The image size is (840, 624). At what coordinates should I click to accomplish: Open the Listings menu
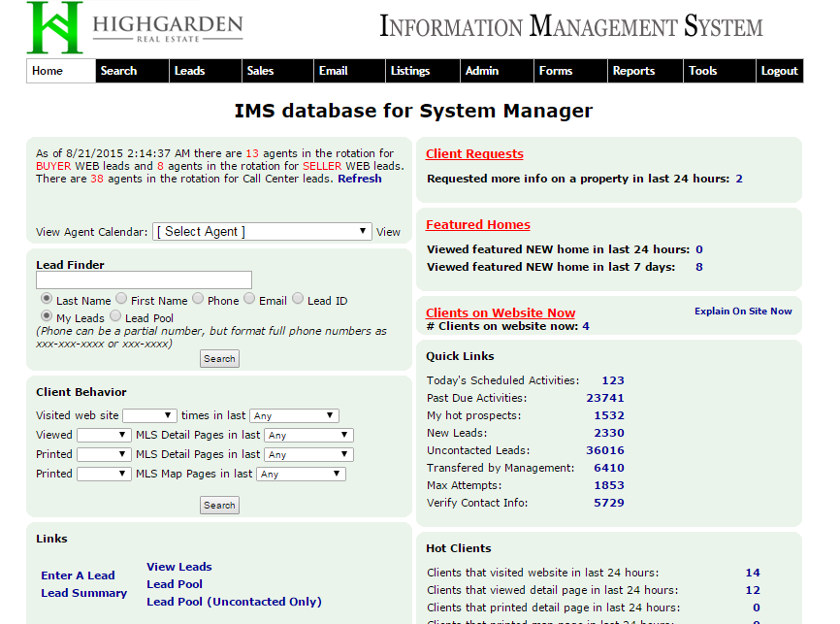click(x=422, y=71)
